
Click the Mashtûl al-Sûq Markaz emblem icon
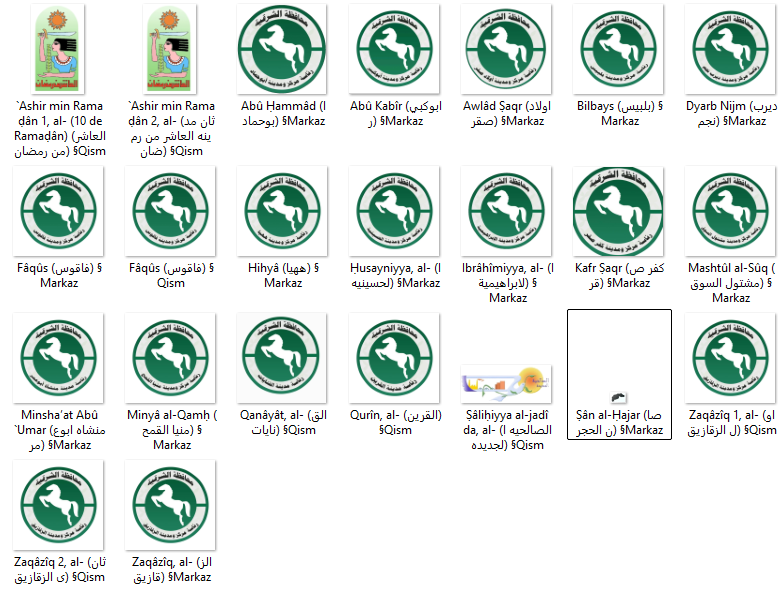(730, 211)
